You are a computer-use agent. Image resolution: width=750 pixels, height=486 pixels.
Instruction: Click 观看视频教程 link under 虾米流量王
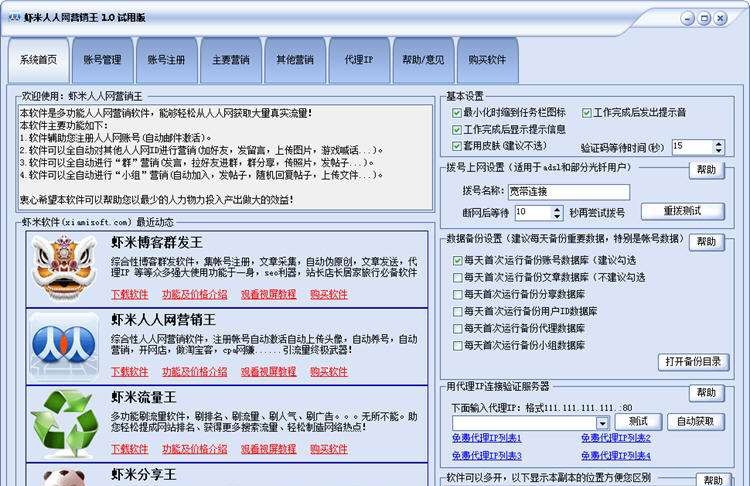click(268, 449)
